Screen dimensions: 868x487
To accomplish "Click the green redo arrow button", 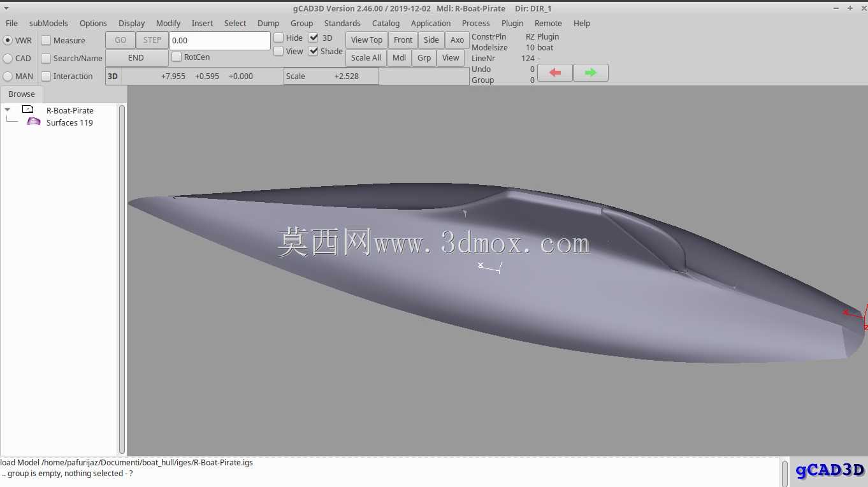I will click(590, 73).
